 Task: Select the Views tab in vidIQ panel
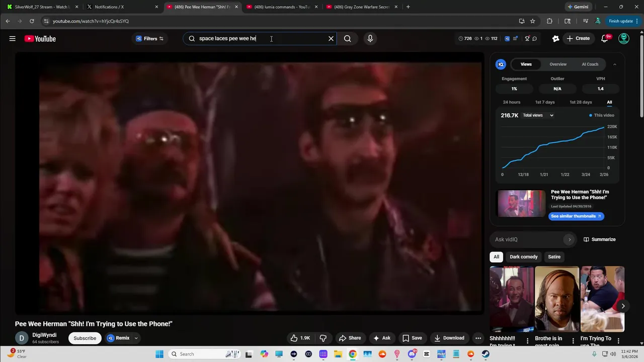[x=526, y=64]
